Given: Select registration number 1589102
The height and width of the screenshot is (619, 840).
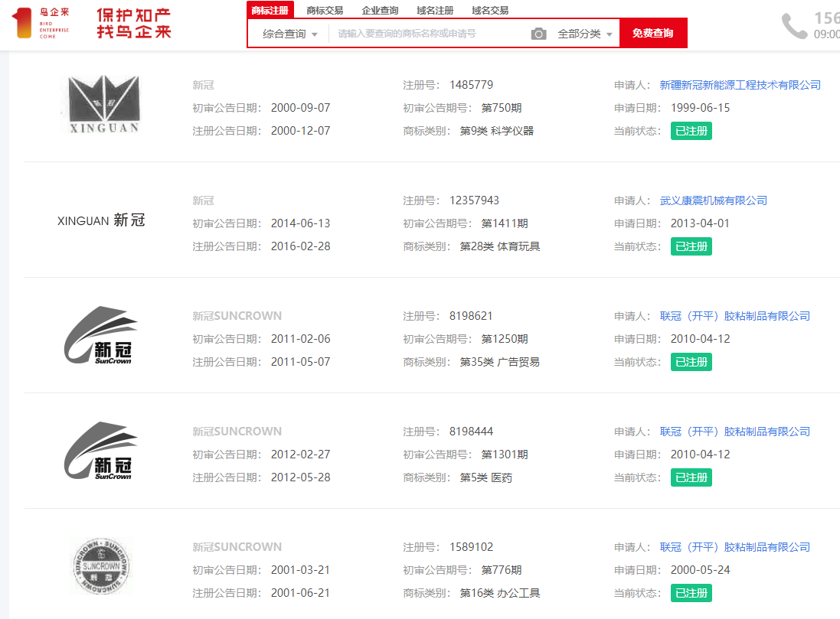Looking at the screenshot, I should coord(471,547).
